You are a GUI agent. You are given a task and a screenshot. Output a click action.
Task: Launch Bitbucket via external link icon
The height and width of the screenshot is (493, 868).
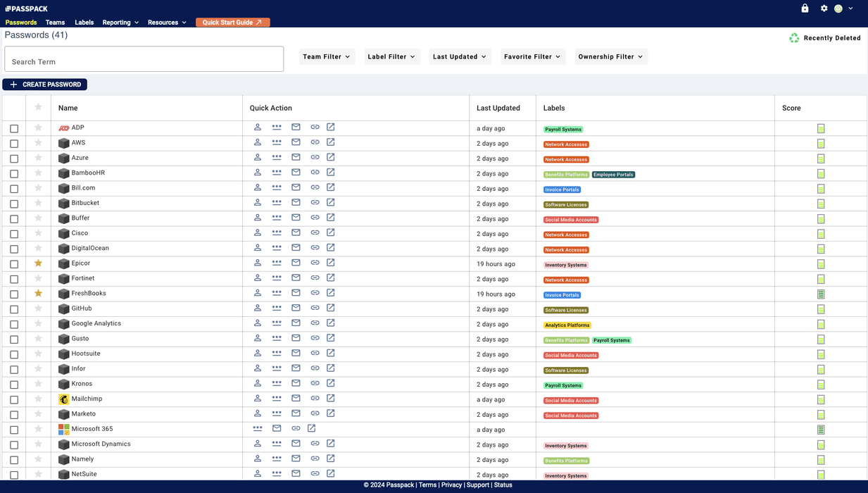(x=331, y=201)
